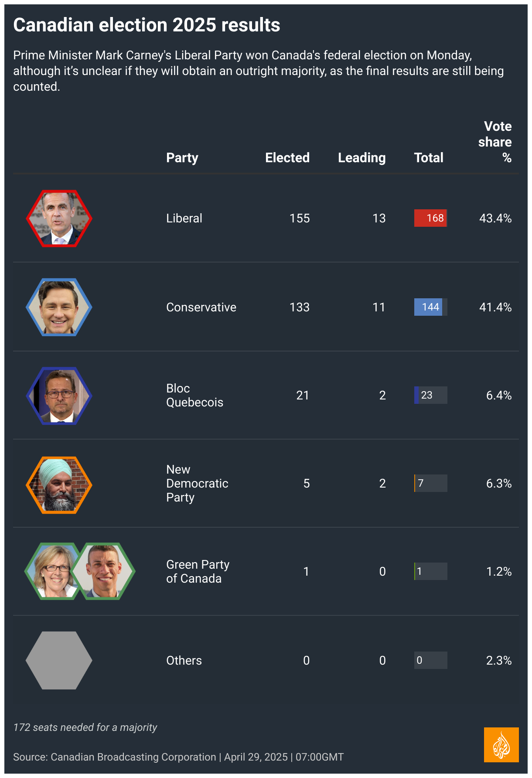Click the Bloc Quebecois 23 total bar
This screenshot has width=532, height=778.
(x=430, y=395)
